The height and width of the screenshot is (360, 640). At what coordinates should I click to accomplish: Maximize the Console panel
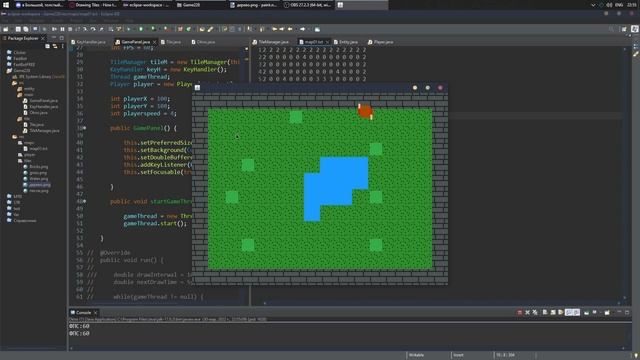pyautogui.click(x=627, y=313)
